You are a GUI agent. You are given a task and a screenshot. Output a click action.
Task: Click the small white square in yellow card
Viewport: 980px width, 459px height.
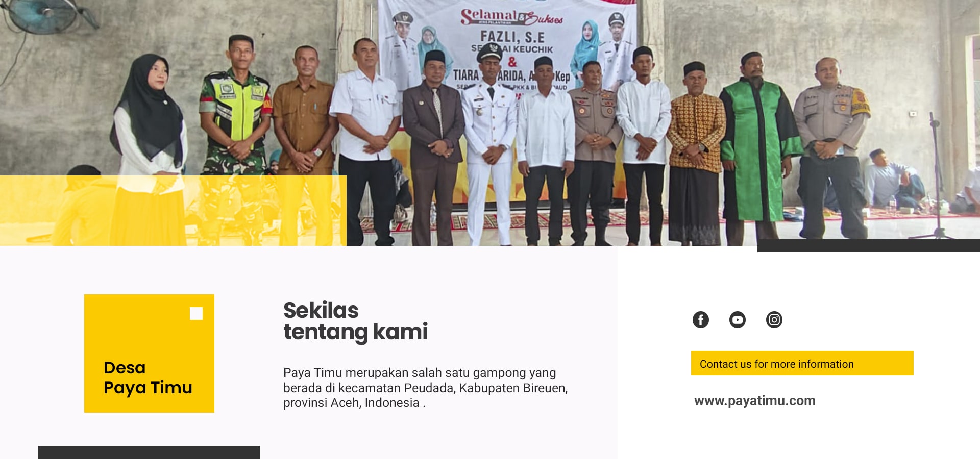click(x=196, y=313)
